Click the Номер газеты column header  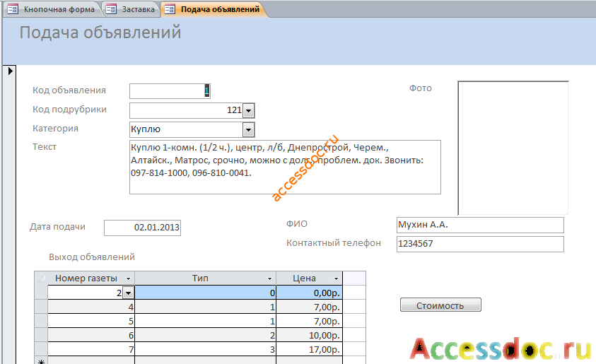(x=91, y=278)
